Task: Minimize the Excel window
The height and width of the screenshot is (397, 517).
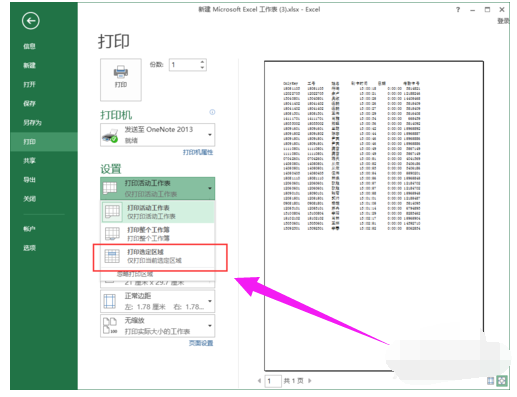Action: coord(472,10)
